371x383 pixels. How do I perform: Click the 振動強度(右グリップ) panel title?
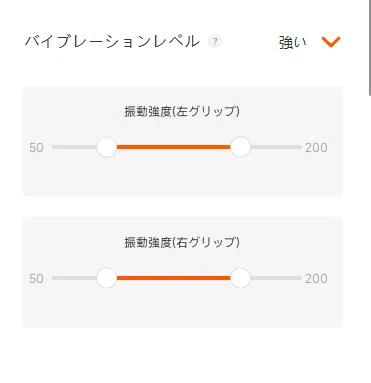[182, 242]
